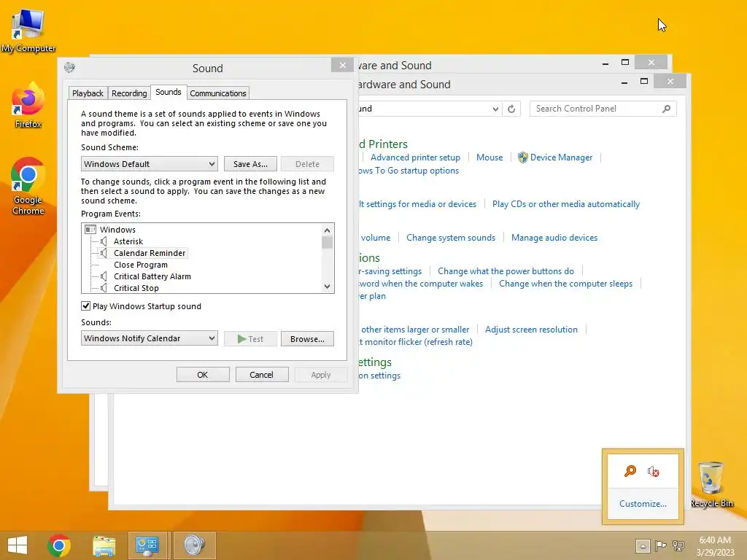Open Chrome from the taskbar
The height and width of the screenshot is (560, 747).
coord(59,545)
